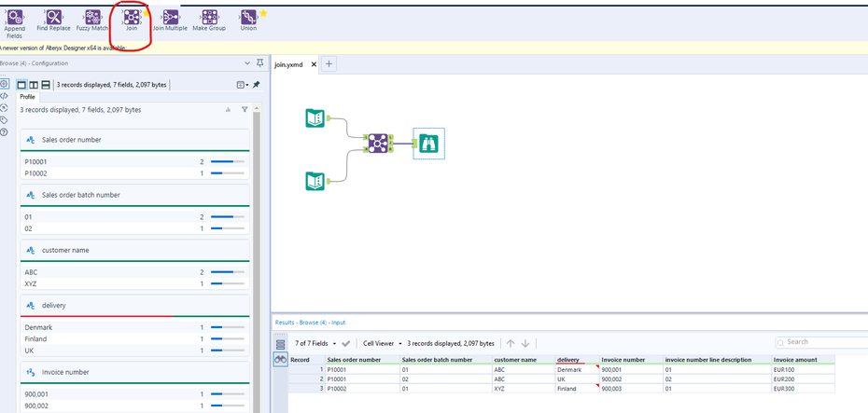Select the Finland cell in results table
The image size is (868, 413).
coord(576,389)
